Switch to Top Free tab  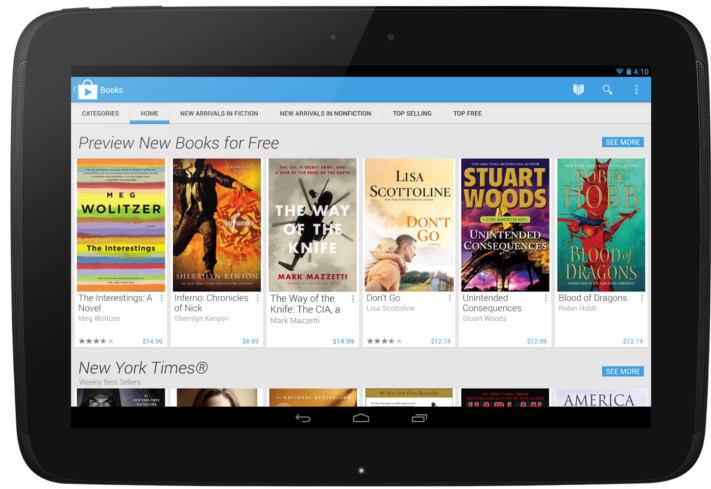pyautogui.click(x=468, y=113)
